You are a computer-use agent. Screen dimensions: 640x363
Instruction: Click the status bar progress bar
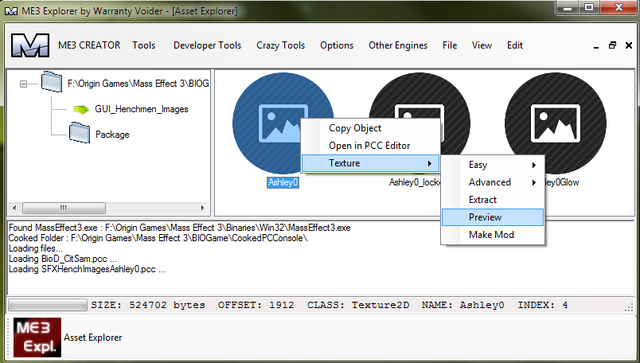tap(48, 305)
